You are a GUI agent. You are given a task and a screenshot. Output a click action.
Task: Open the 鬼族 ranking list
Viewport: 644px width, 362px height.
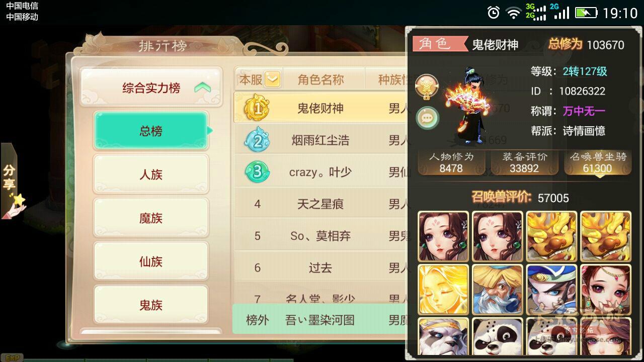151,305
